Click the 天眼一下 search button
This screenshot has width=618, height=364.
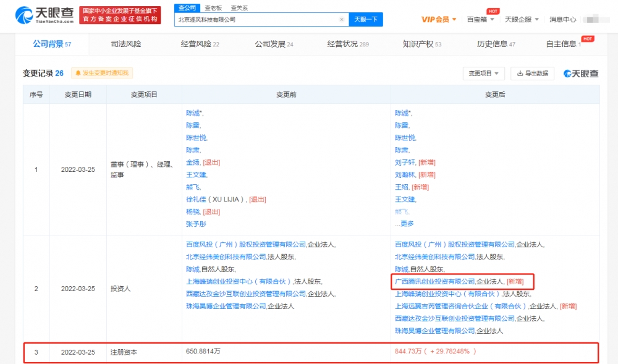pyautogui.click(x=366, y=19)
